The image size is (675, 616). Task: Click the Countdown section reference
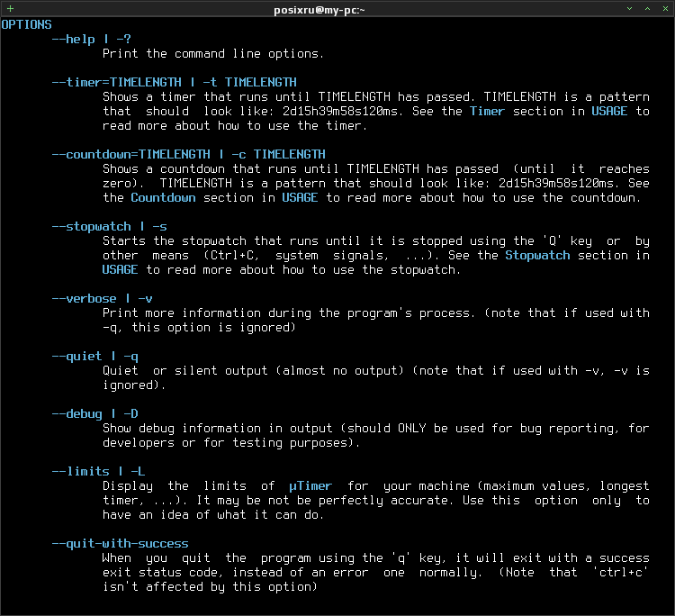163,198
